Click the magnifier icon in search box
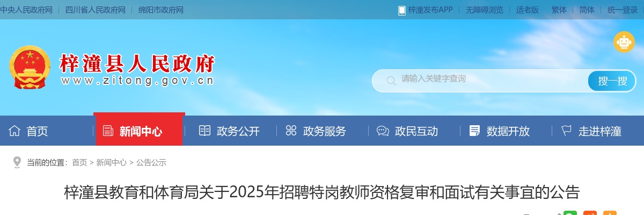644x215 pixels. (391, 81)
